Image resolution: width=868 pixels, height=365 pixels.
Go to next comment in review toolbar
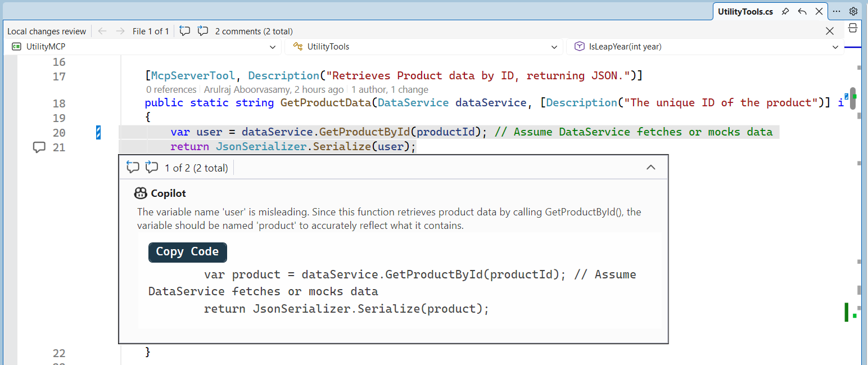pyautogui.click(x=203, y=31)
